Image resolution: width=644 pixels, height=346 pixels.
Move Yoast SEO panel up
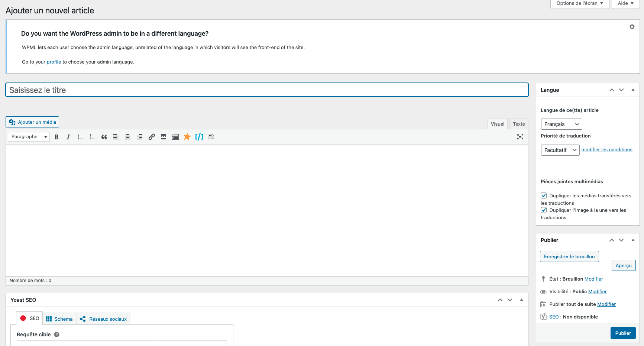(x=500, y=300)
